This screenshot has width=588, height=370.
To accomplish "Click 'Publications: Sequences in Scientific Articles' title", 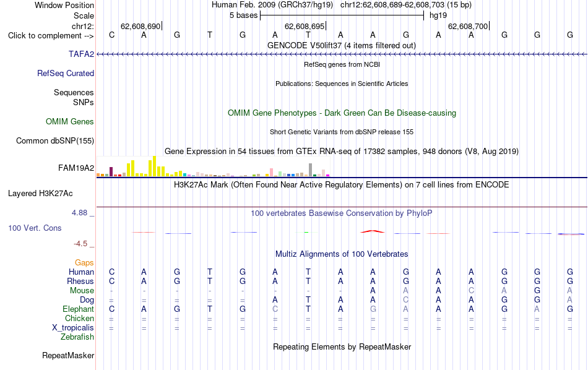I will [x=342, y=84].
